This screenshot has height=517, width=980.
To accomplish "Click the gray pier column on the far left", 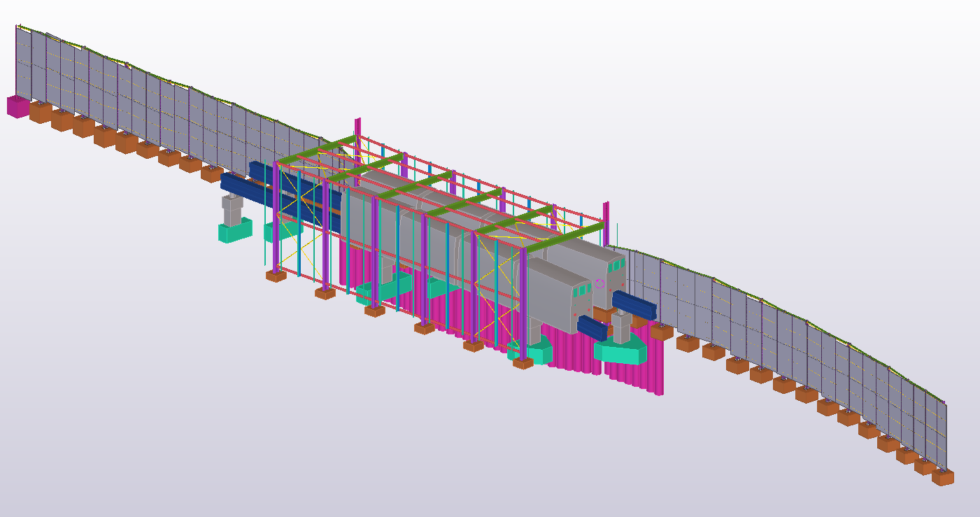I will pos(232,208).
